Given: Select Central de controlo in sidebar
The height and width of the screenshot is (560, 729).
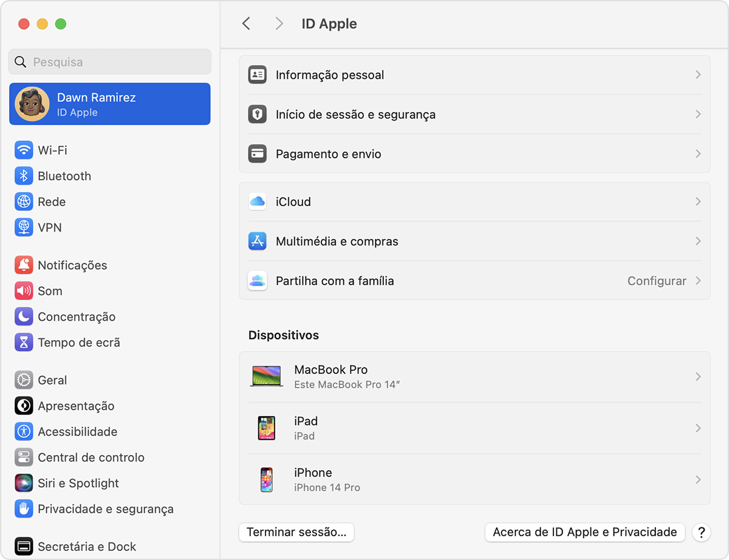Looking at the screenshot, I should coord(91,457).
